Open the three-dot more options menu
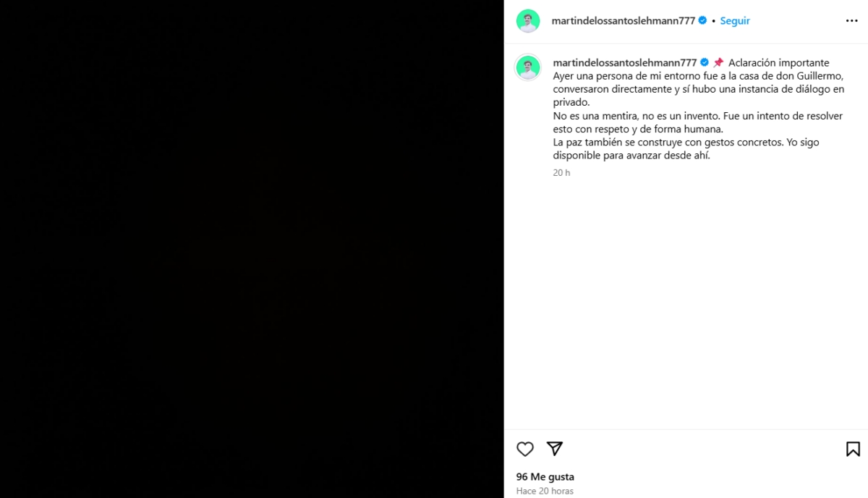Image resolution: width=868 pixels, height=498 pixels. coord(851,21)
